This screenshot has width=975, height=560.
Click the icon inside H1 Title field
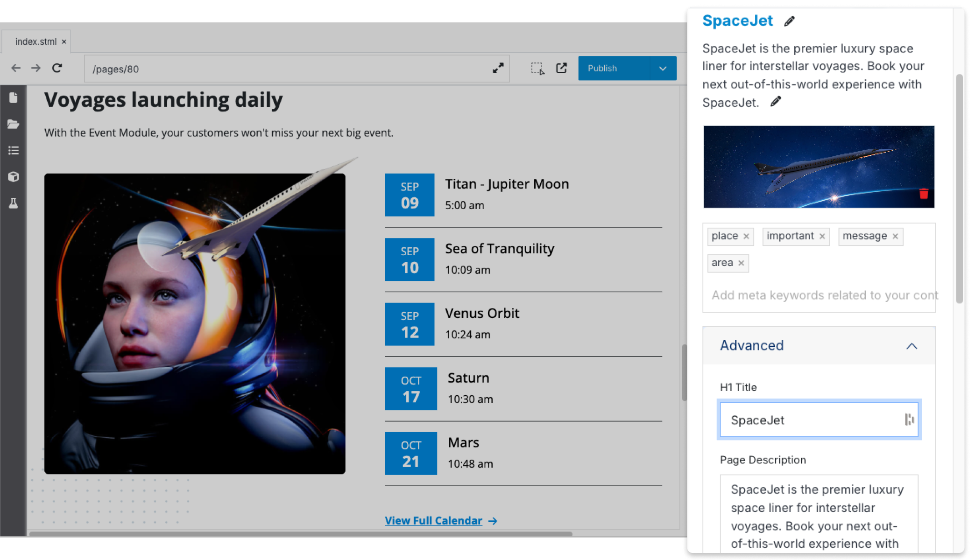[x=909, y=420]
